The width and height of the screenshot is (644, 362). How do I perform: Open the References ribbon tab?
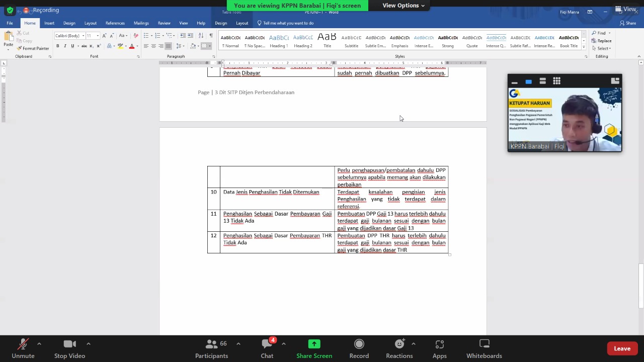tap(115, 23)
